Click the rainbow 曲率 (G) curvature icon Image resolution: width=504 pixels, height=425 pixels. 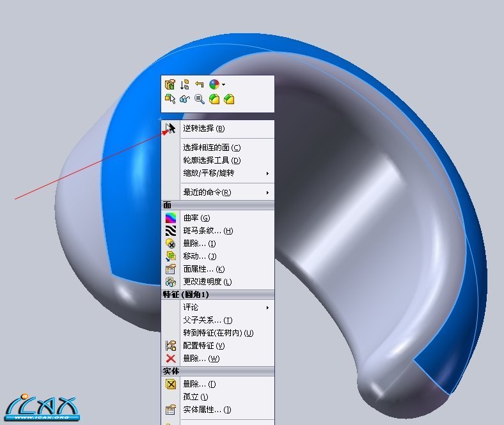(171, 218)
